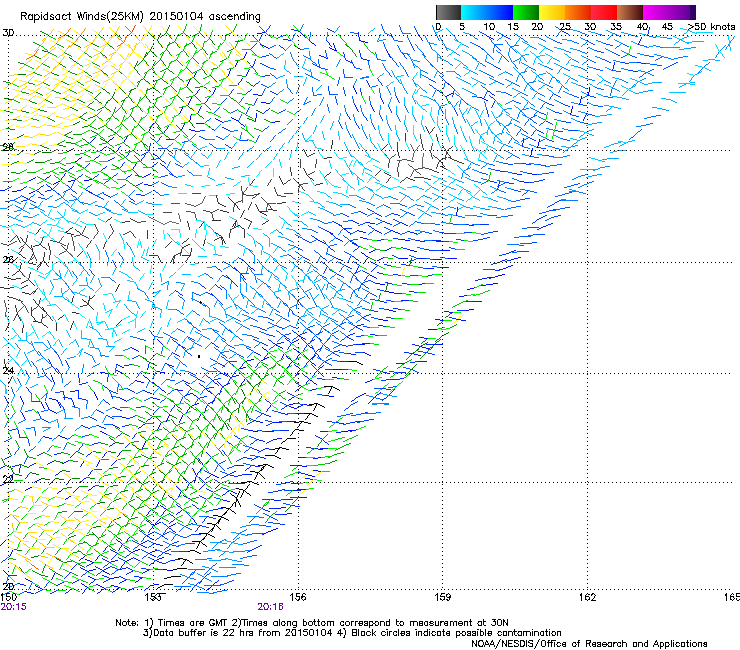Click legend tick label '10'
The width and height of the screenshot is (740, 650).
(x=489, y=27)
